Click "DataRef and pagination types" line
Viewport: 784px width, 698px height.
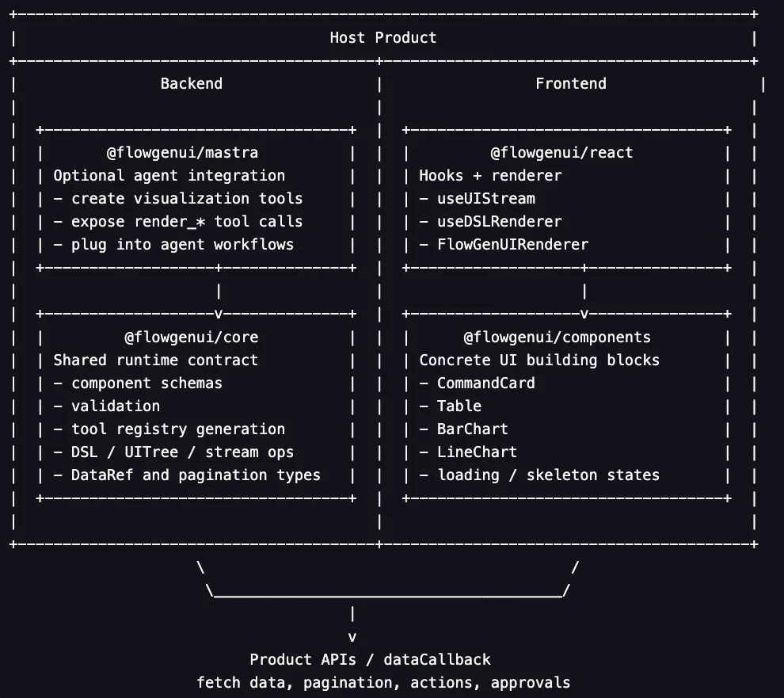(196, 475)
